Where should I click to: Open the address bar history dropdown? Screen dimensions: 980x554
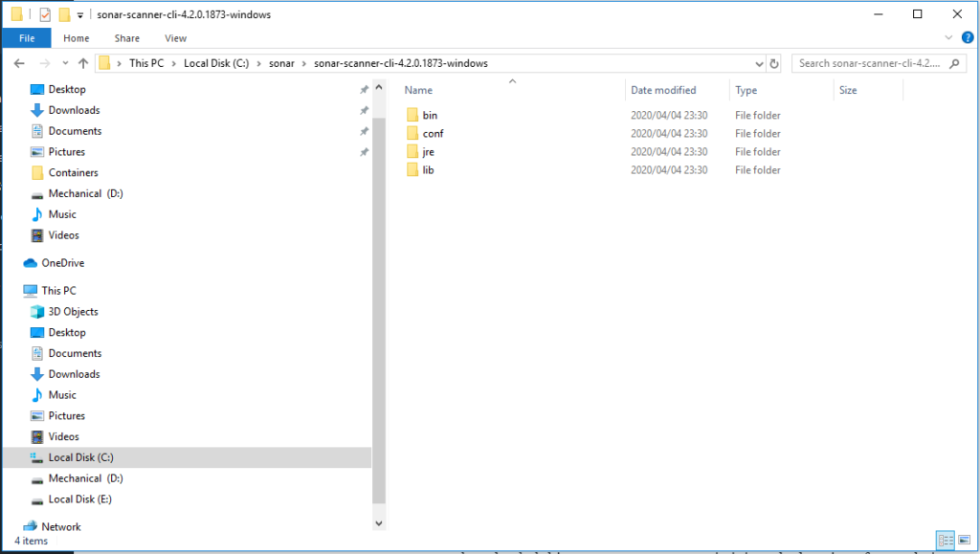click(759, 64)
